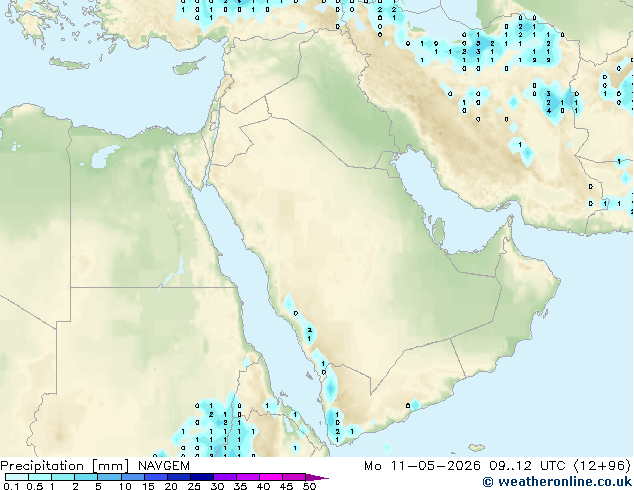Screen dimensions: 634x490
Task: Click the legend label "10"
Action: pos(124,486)
